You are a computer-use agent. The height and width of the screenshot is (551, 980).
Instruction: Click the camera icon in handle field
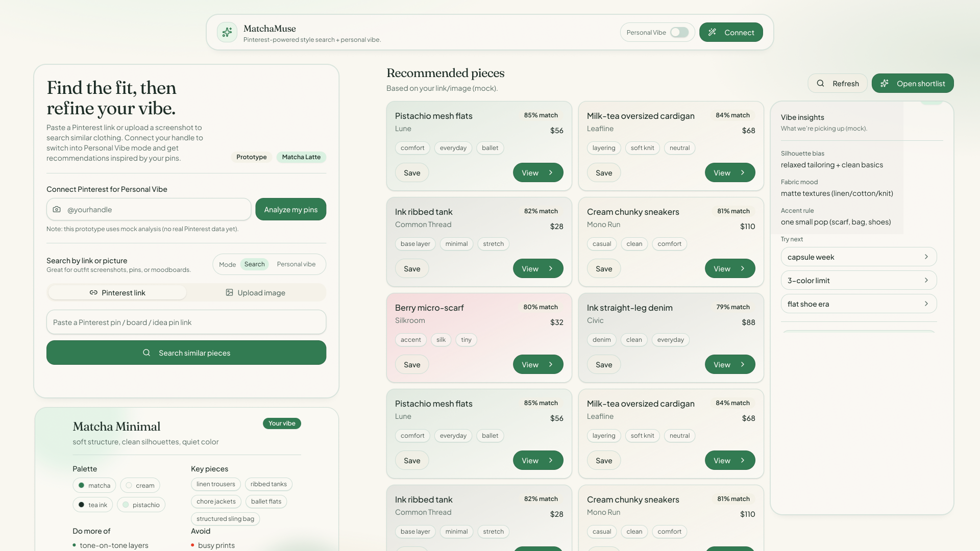coord(57,210)
